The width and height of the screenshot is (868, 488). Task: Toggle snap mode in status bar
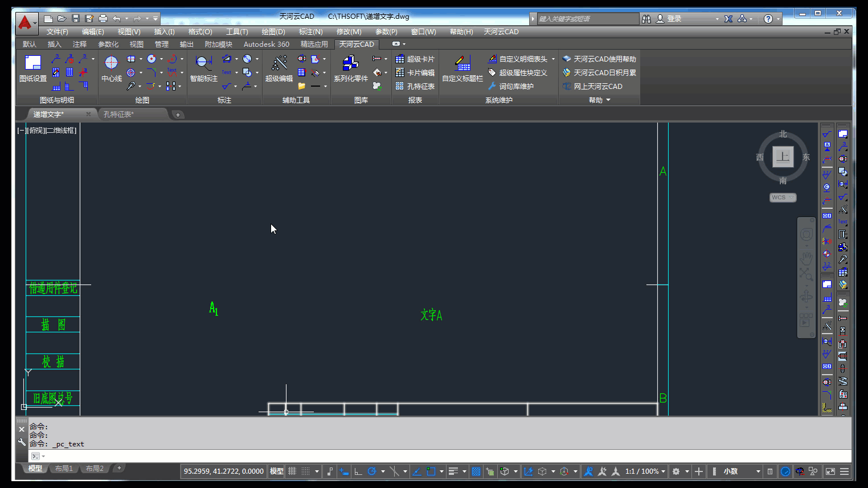point(305,471)
